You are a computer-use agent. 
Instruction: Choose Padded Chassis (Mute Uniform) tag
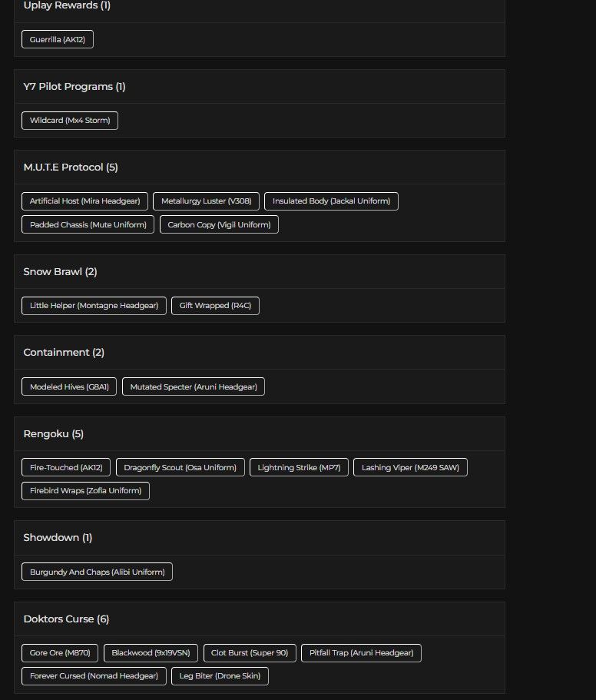pyautogui.click(x=88, y=225)
